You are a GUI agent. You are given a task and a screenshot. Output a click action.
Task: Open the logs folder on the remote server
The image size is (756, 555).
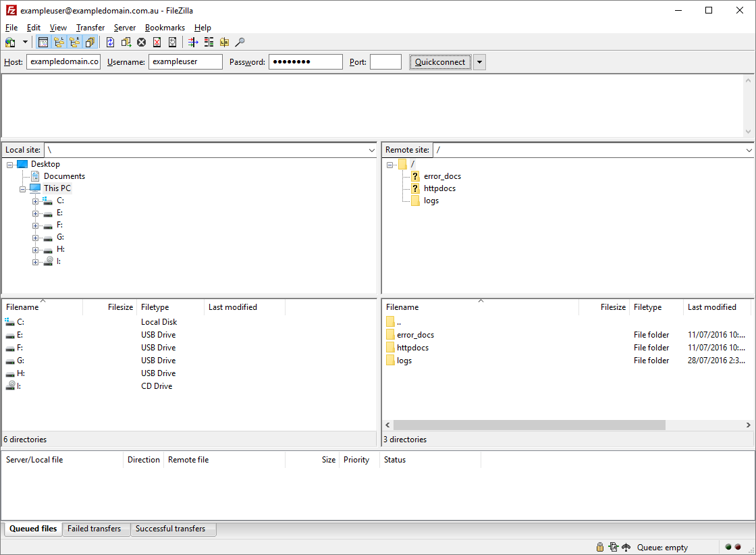406,360
